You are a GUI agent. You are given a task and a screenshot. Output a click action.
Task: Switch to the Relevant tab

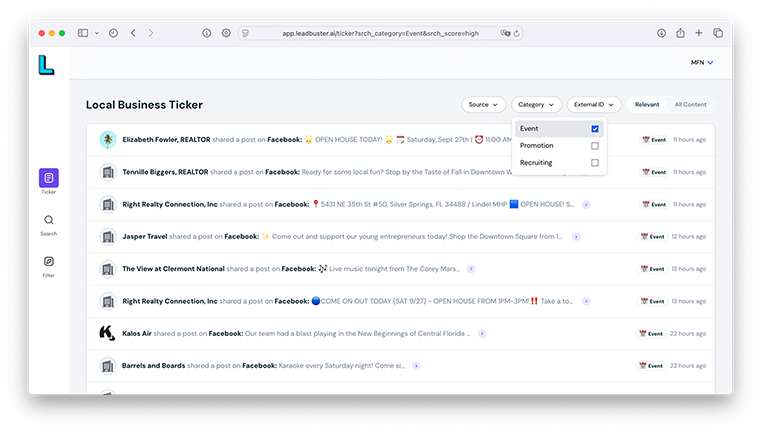coord(647,105)
